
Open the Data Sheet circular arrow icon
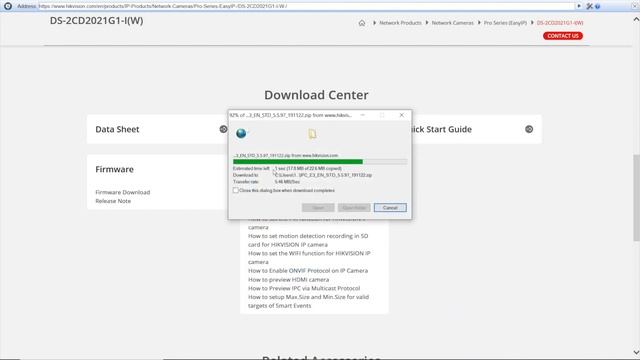tap(223, 129)
